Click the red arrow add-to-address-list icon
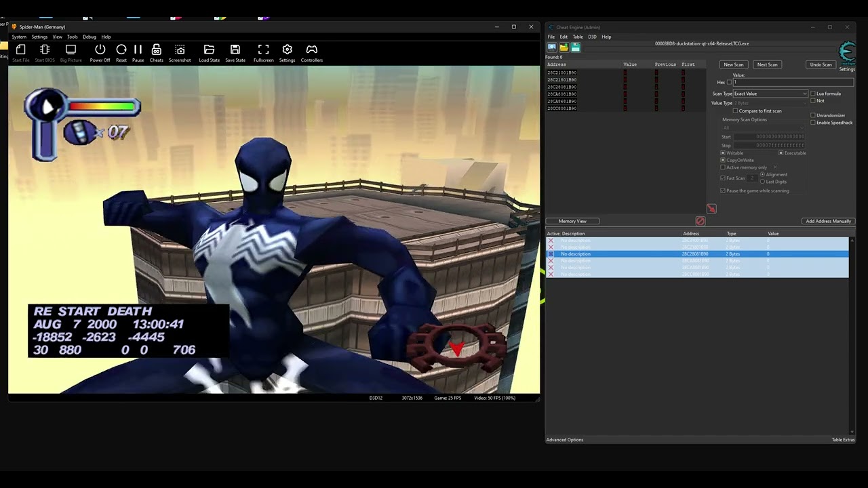 (x=711, y=209)
